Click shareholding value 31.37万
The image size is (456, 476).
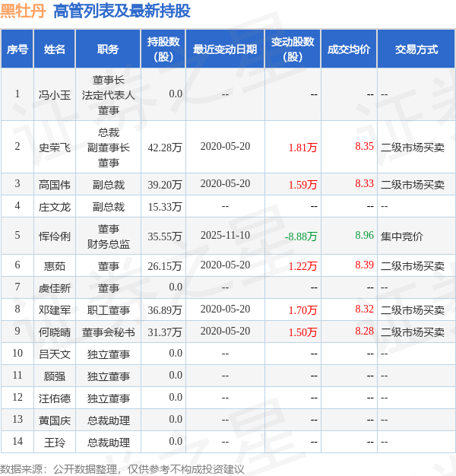point(165,332)
